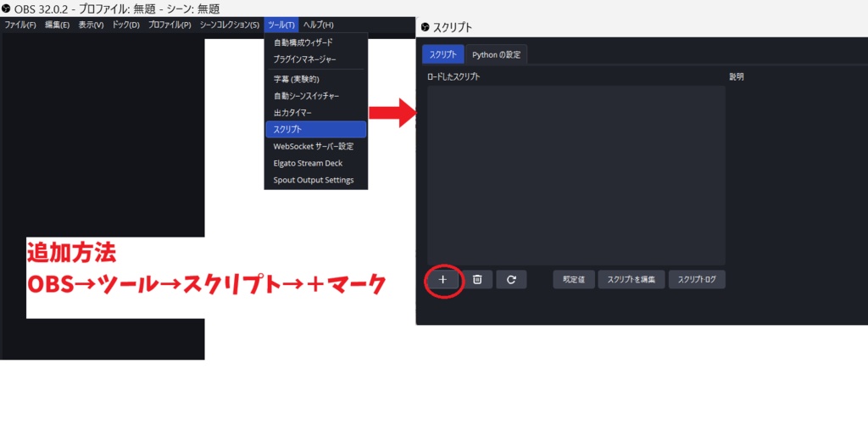Select the highlighted スクリプト menu entry
Image resolution: width=868 pixels, height=442 pixels.
tap(316, 130)
